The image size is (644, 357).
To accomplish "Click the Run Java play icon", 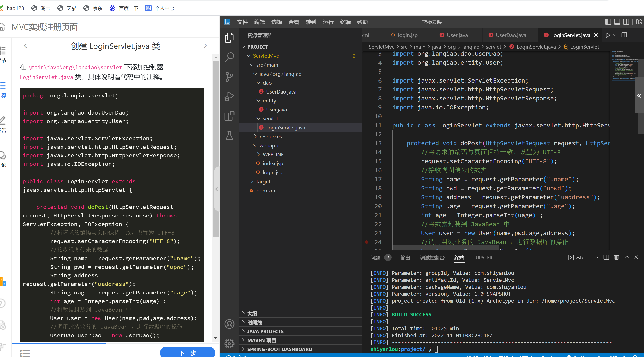I will [x=608, y=35].
